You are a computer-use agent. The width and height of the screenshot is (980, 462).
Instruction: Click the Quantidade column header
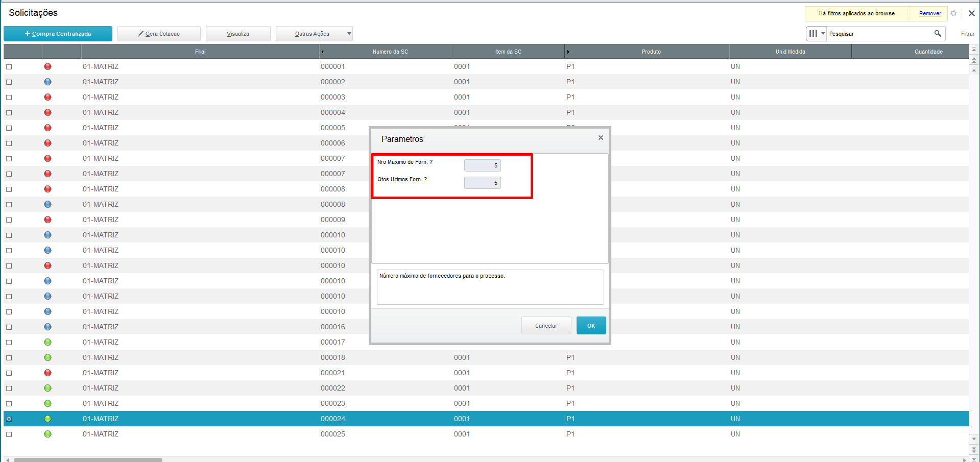910,52
